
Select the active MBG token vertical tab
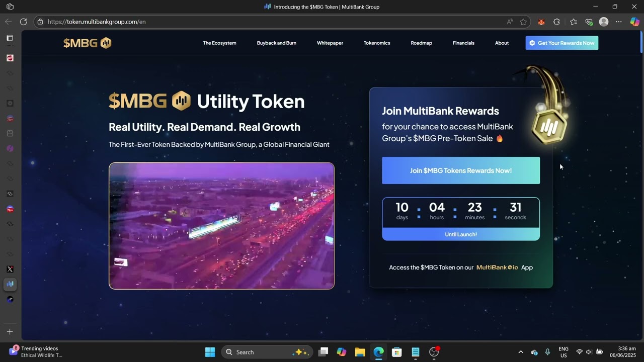point(10,284)
